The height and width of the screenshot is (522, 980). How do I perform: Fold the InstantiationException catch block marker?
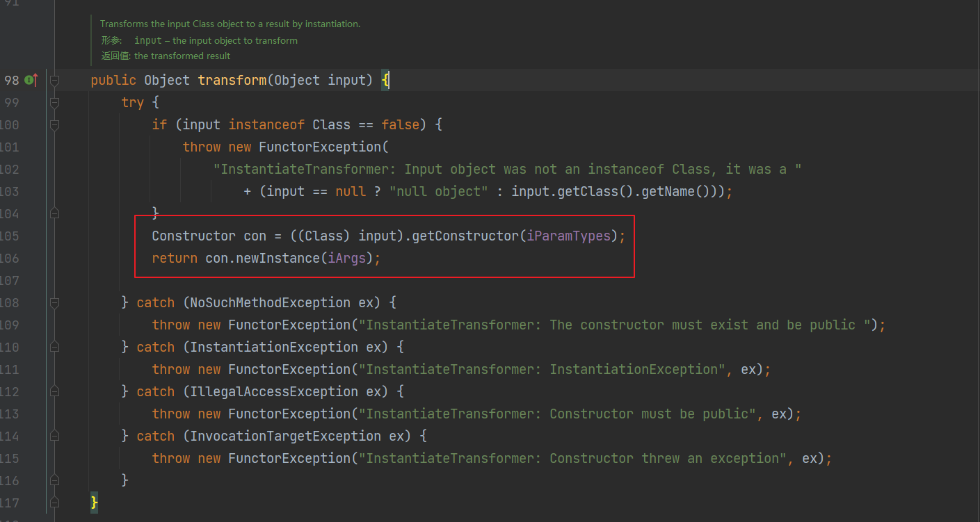pyautogui.click(x=54, y=348)
